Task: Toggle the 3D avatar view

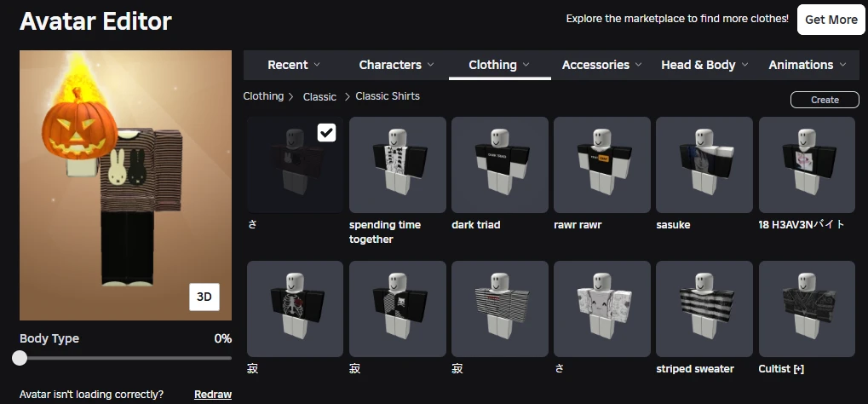Action: coord(204,297)
